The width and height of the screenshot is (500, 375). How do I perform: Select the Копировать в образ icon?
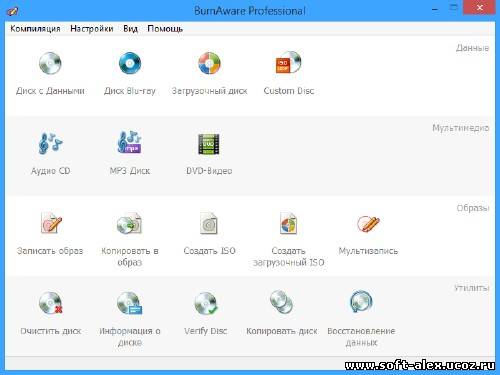130,223
